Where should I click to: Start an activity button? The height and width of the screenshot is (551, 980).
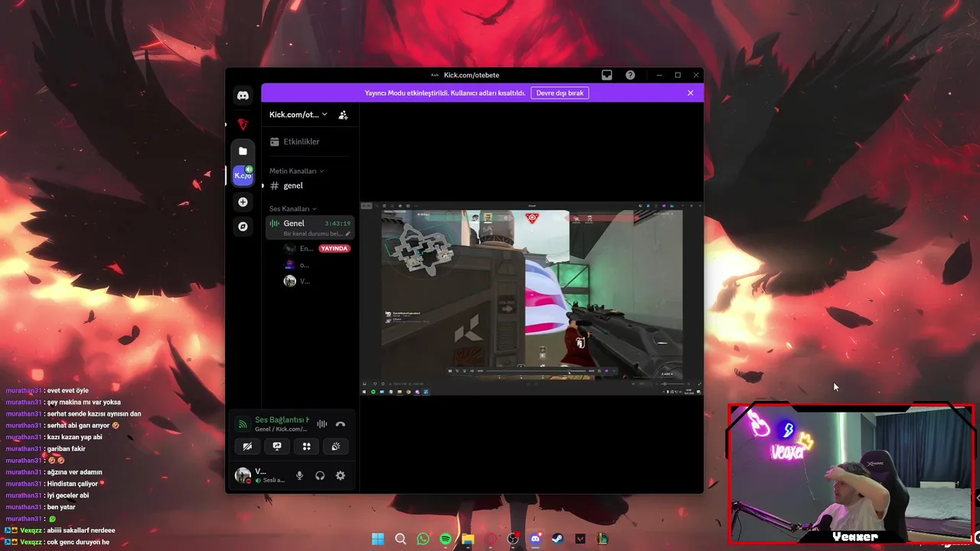click(306, 446)
